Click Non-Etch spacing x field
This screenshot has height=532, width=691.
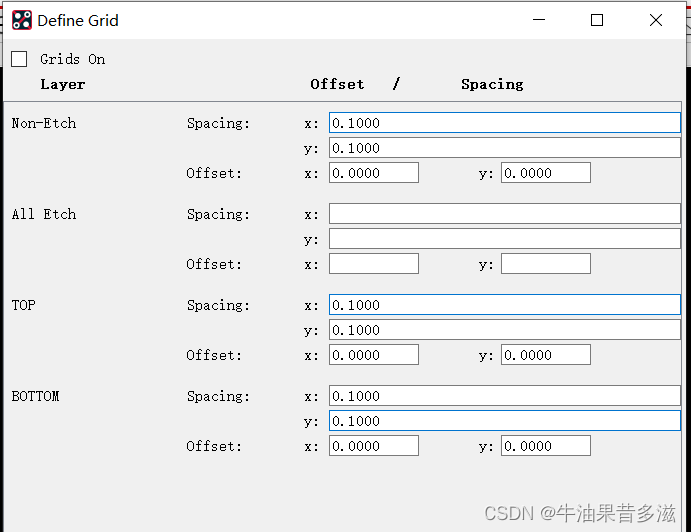pyautogui.click(x=504, y=123)
